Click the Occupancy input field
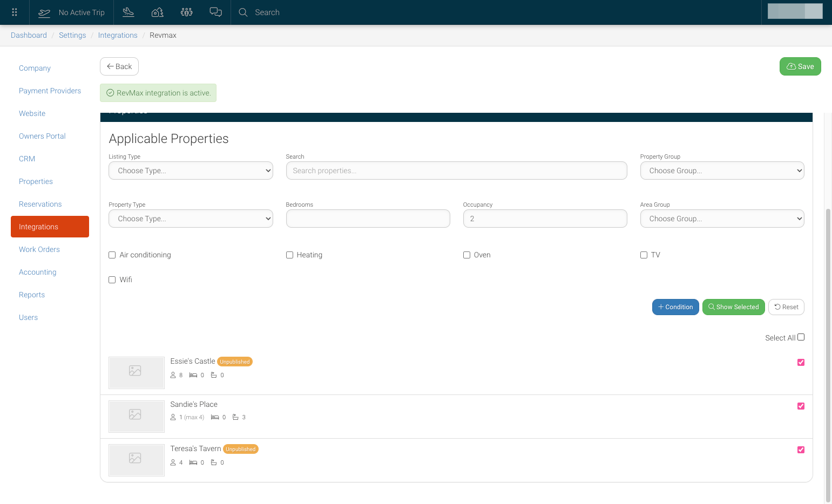 (x=545, y=219)
